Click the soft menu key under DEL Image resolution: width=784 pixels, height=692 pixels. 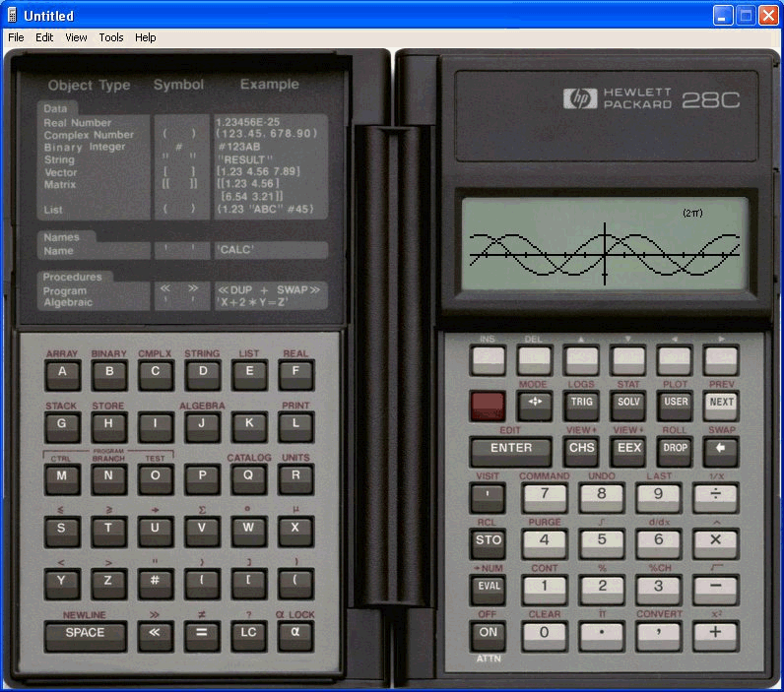(535, 359)
